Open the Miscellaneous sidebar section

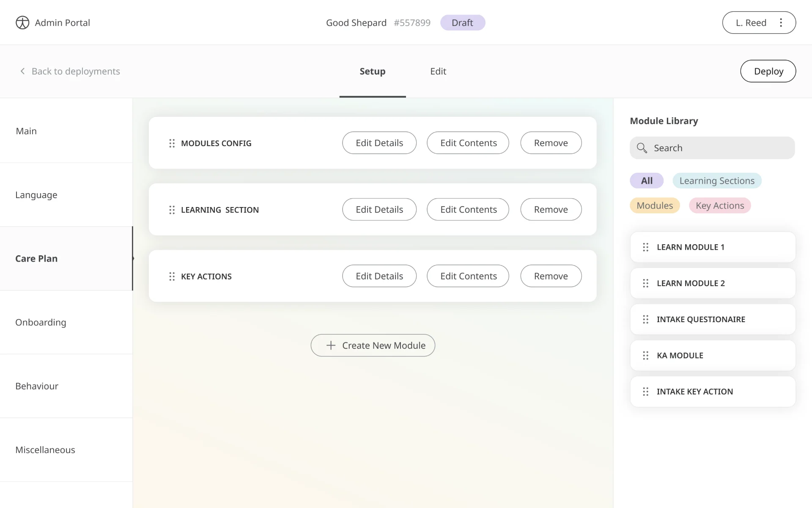(x=66, y=450)
